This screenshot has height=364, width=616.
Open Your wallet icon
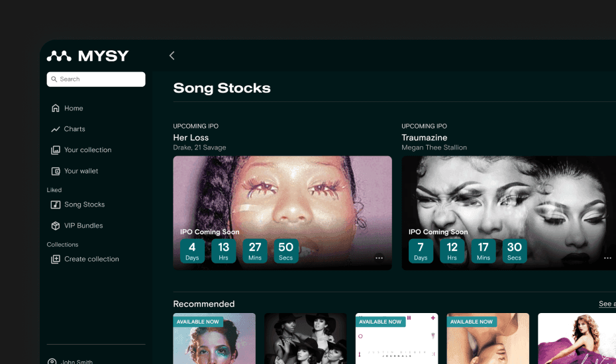click(x=56, y=171)
